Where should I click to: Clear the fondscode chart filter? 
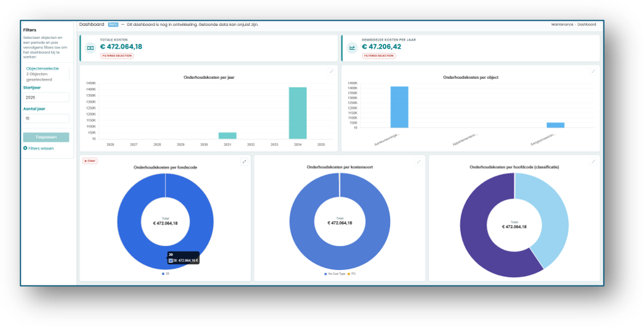[90, 161]
